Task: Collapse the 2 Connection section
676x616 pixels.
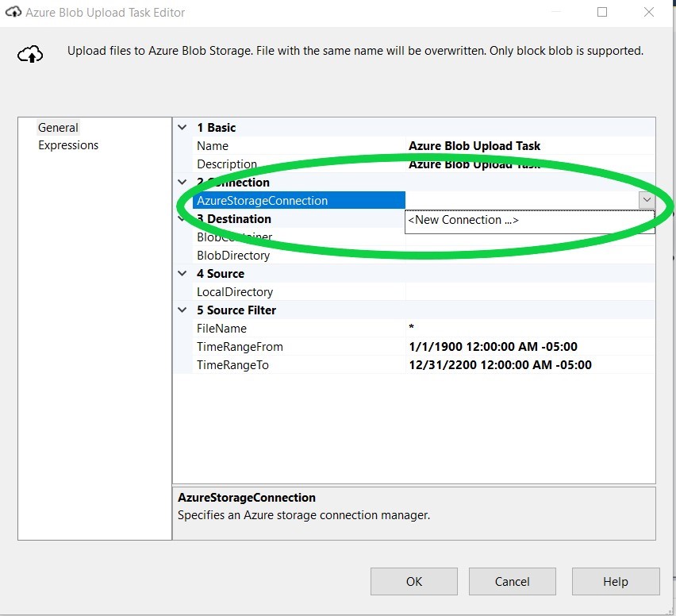Action: [182, 183]
